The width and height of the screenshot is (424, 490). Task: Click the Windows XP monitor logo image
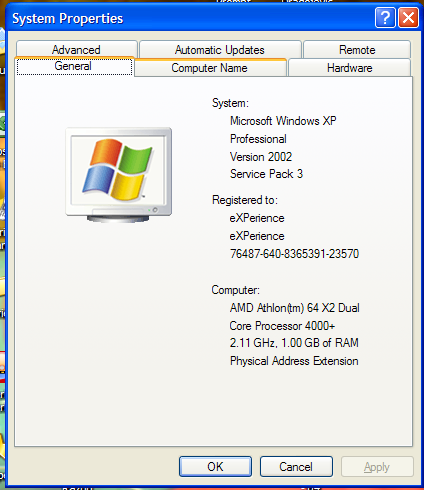tap(119, 174)
